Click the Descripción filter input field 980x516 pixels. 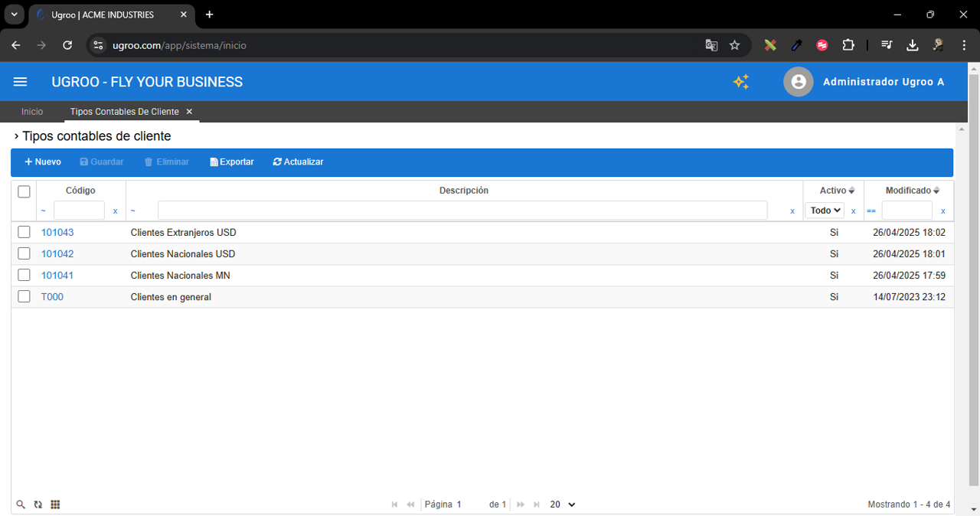[462, 211]
